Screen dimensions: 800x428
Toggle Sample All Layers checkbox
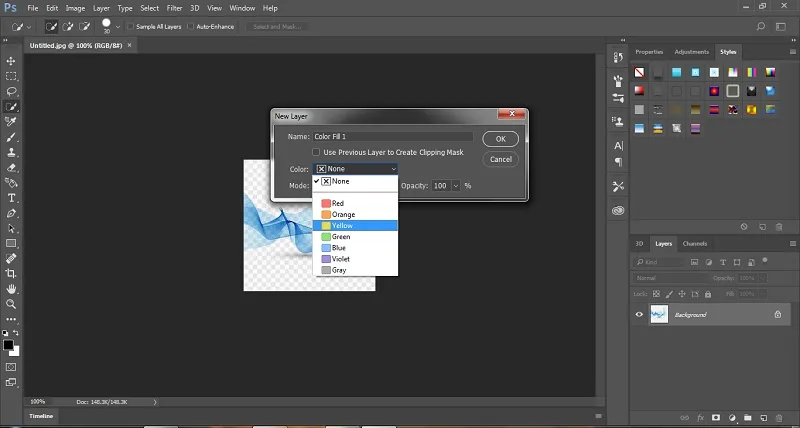[x=131, y=27]
